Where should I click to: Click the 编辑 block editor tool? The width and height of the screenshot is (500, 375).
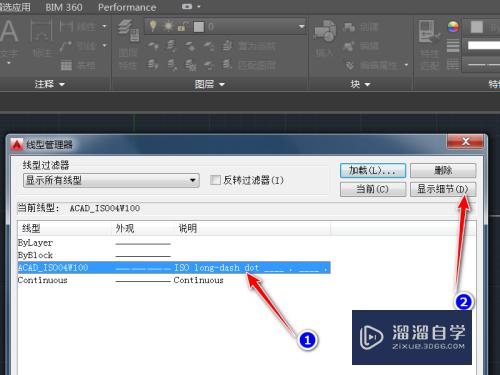[x=361, y=46]
